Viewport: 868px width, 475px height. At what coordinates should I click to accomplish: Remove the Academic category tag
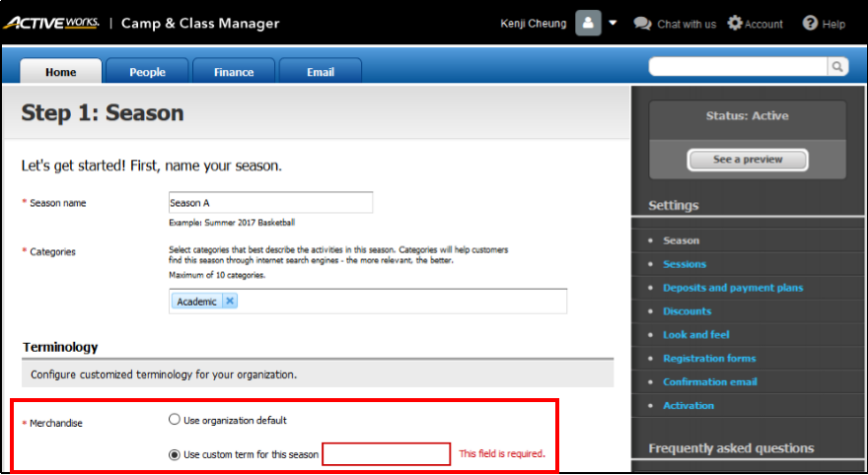230,302
